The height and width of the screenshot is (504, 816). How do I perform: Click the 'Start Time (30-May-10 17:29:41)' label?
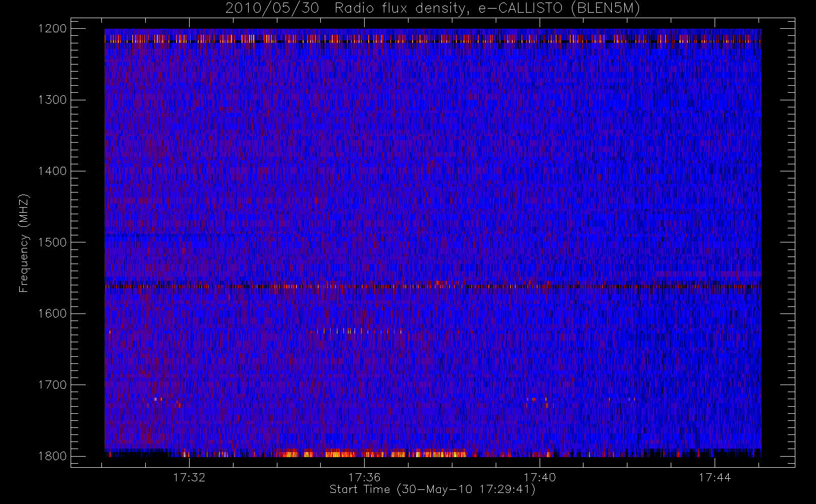coord(433,489)
